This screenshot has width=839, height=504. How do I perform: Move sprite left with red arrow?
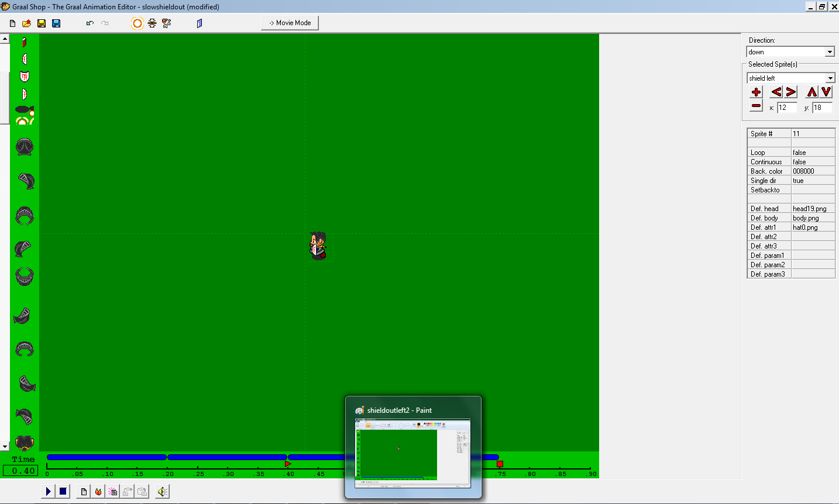pos(776,92)
